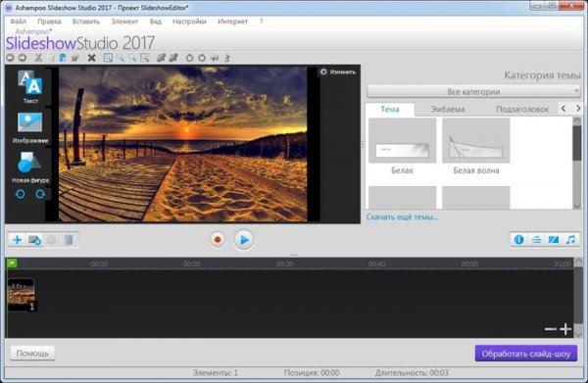Open the Файл menu

[x=18, y=22]
